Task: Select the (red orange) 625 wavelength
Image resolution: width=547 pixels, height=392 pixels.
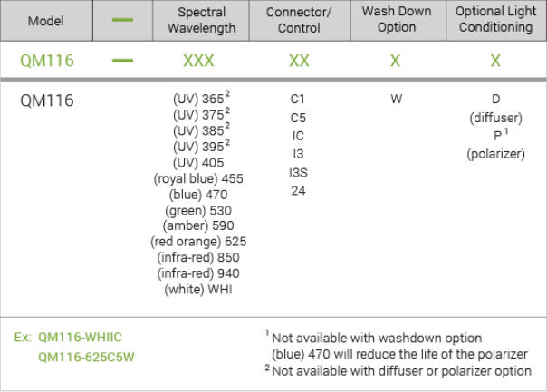Action: [198, 242]
